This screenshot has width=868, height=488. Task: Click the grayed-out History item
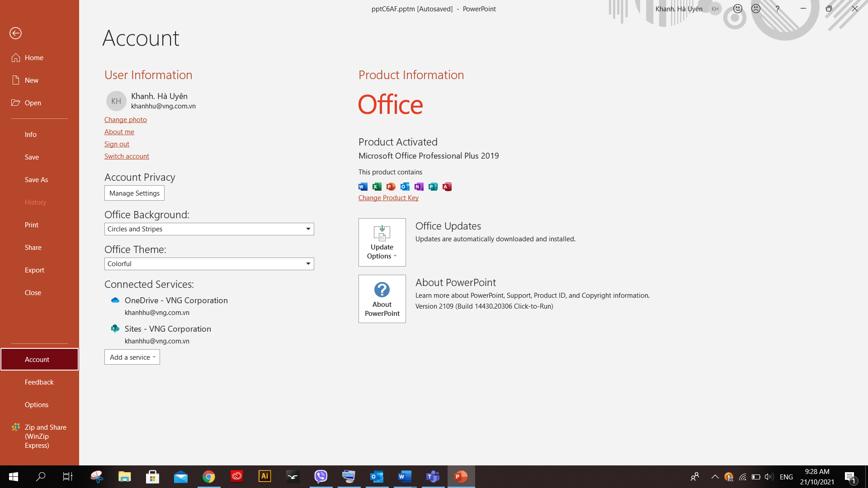(x=39, y=202)
